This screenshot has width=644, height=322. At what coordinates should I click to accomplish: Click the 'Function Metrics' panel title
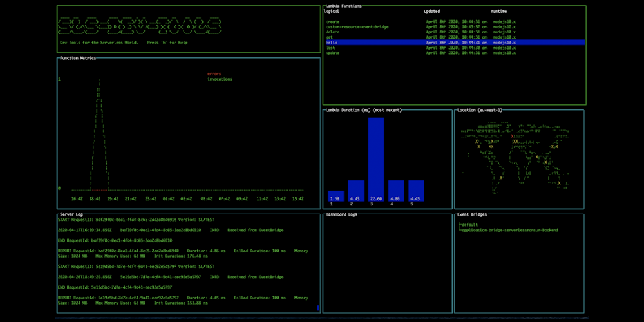pos(78,59)
